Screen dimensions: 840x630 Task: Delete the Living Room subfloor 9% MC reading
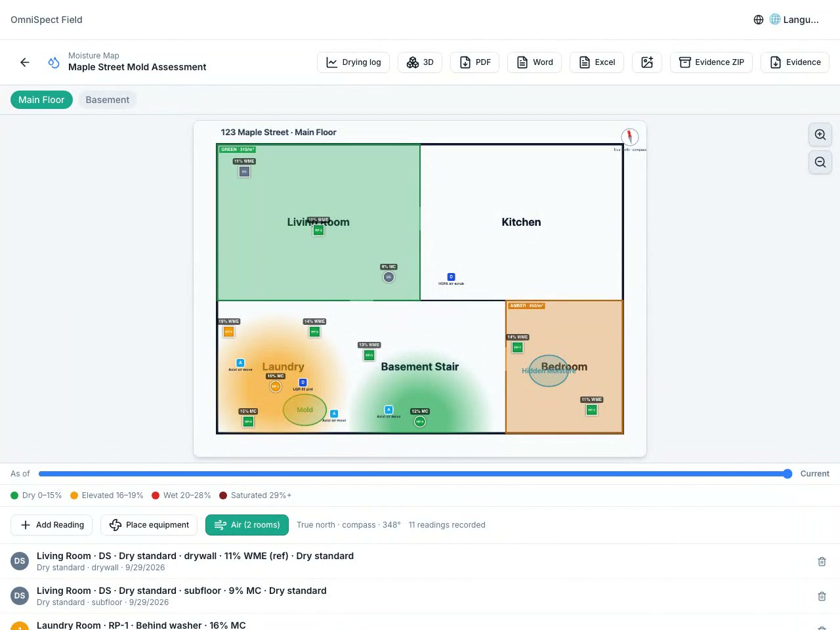[x=822, y=597]
